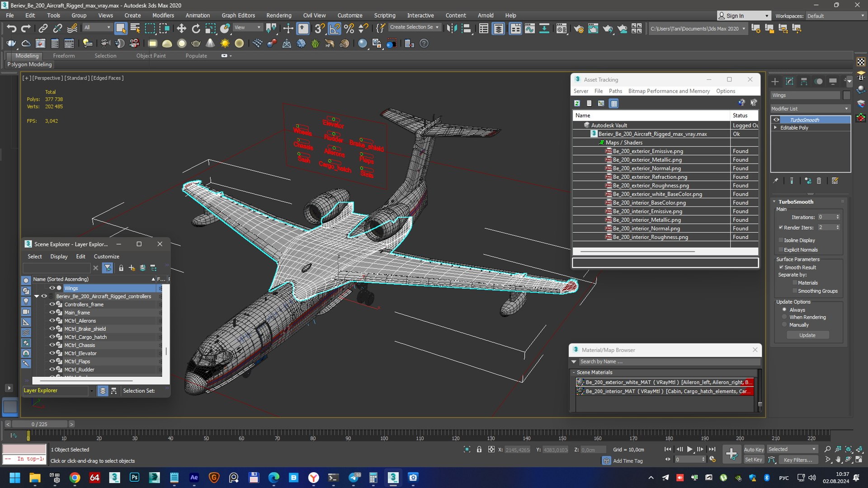Switch Asset Tracking to table view

pos(613,103)
